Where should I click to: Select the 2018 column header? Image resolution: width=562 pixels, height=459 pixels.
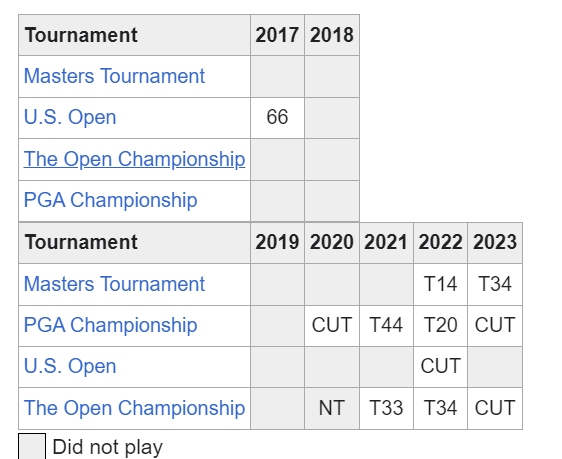[332, 35]
